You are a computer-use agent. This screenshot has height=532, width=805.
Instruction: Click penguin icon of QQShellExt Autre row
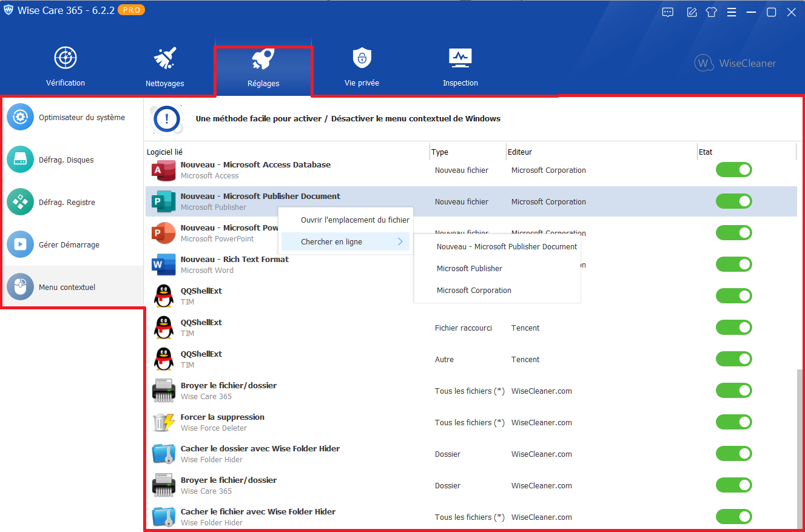point(163,359)
